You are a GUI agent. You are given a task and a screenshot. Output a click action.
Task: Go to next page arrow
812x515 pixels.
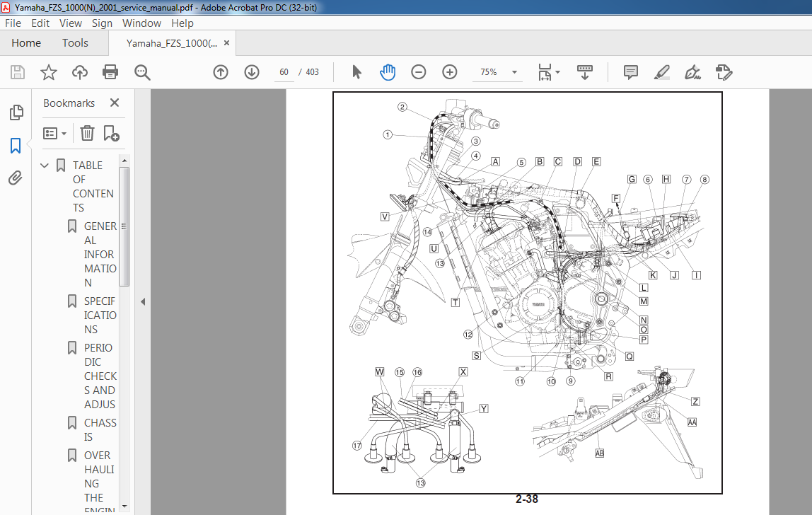point(252,72)
